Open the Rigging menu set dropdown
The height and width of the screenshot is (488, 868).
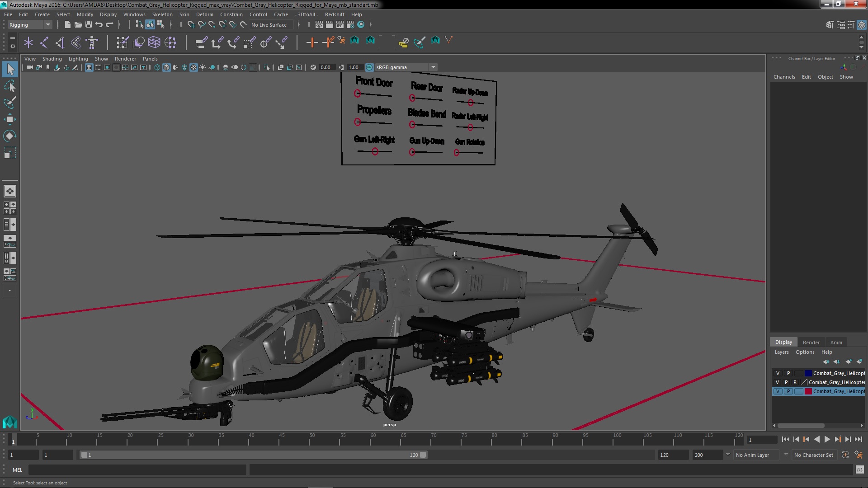[30, 25]
